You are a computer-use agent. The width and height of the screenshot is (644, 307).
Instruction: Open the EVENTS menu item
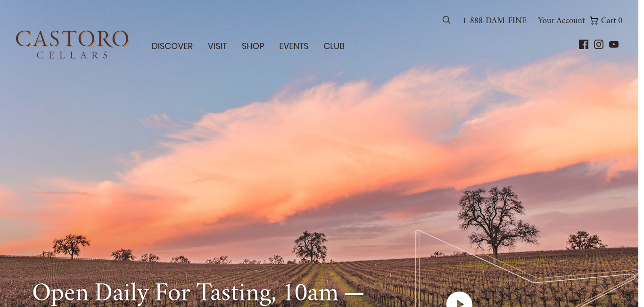click(294, 46)
